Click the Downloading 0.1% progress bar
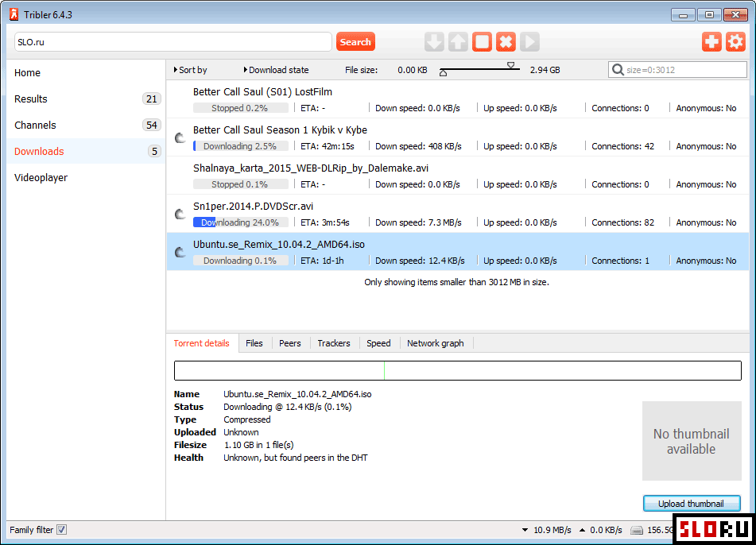Viewport: 756px width, 545px height. click(x=241, y=261)
